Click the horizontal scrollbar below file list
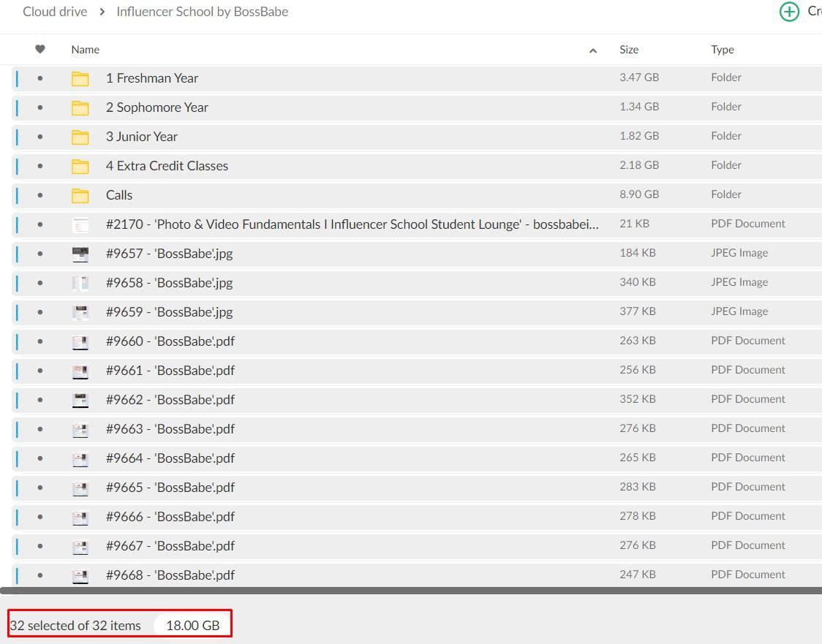The image size is (822, 644). pyautogui.click(x=410, y=590)
